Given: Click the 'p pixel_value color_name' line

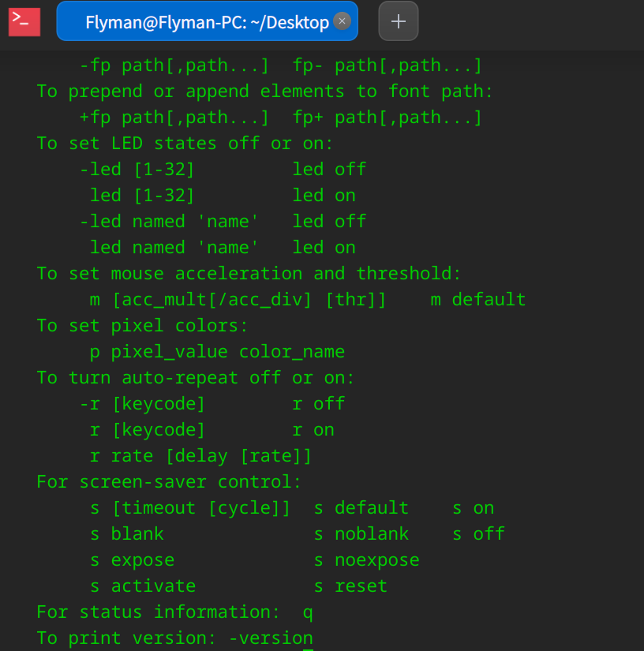Looking at the screenshot, I should 217,352.
